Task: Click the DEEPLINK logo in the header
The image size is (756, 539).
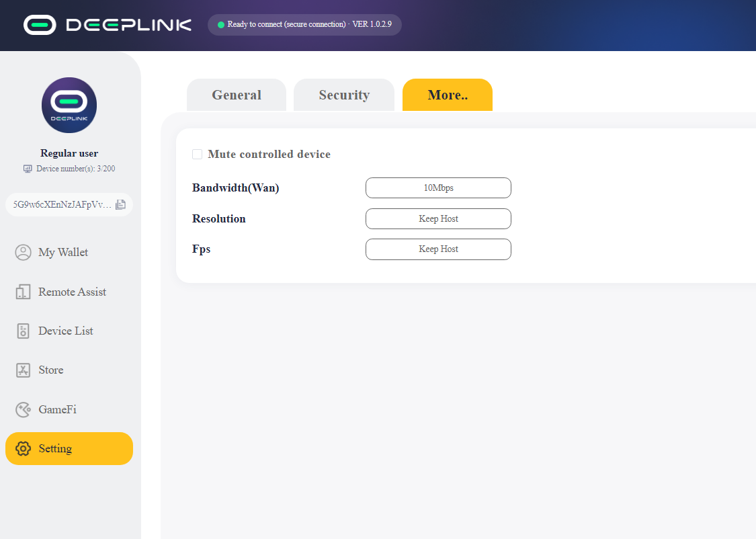Action: pos(108,25)
